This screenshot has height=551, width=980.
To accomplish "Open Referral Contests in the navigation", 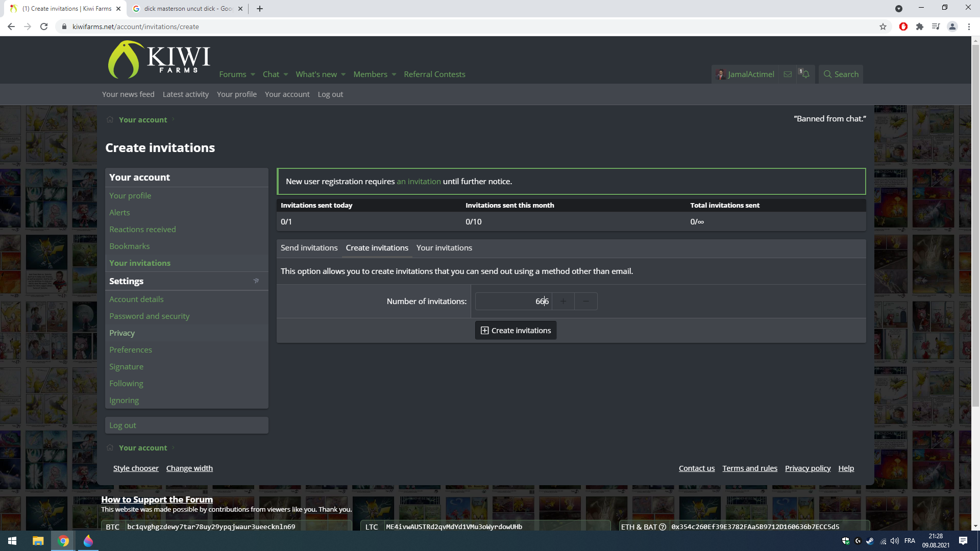I will 434,74.
